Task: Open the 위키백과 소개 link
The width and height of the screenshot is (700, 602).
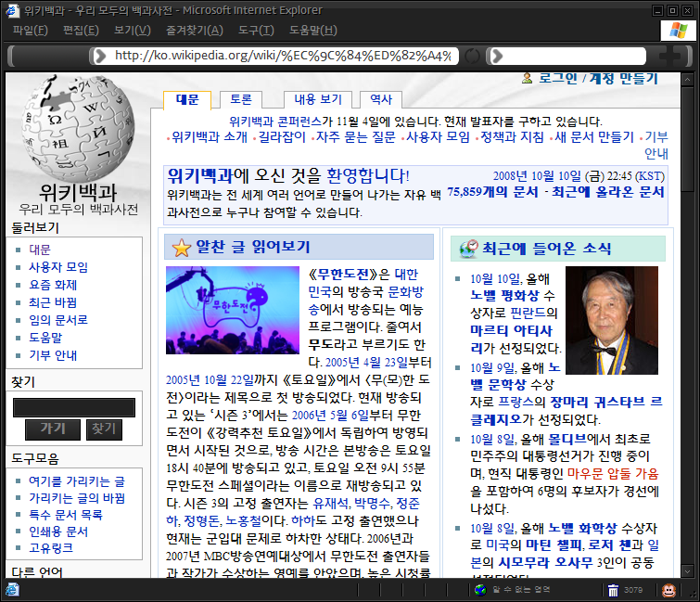Action: pyautogui.click(x=210, y=137)
